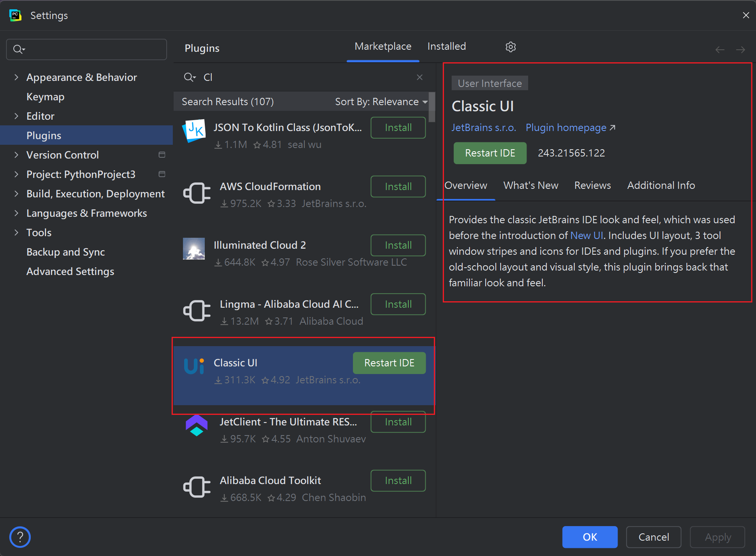Click the JetClient plugin icon
Viewport: 756px width, 556px height.
coord(197,425)
